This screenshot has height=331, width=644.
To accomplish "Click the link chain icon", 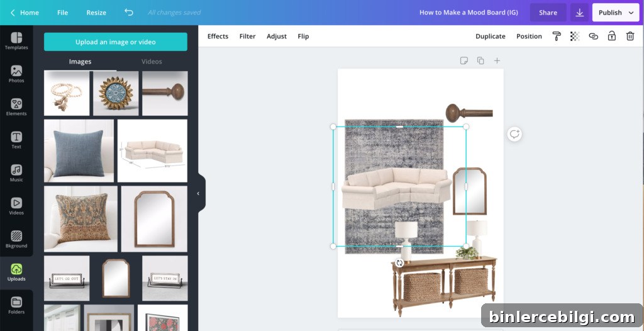I will (594, 36).
